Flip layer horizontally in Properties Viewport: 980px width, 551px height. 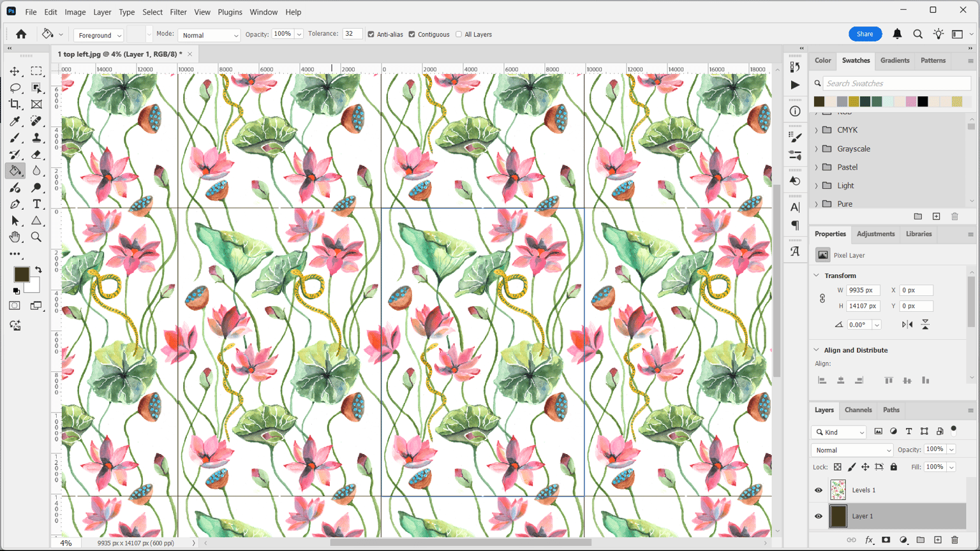(x=907, y=325)
